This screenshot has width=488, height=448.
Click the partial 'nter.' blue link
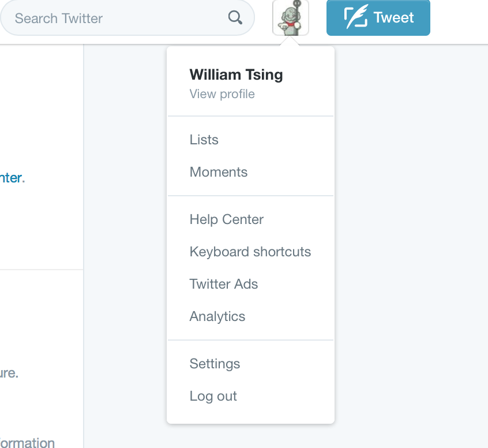[x=12, y=178]
